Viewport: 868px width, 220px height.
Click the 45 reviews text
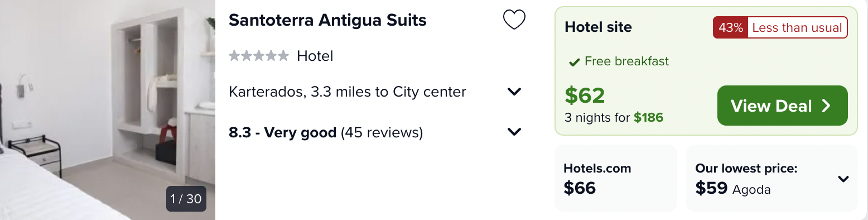[x=382, y=133]
